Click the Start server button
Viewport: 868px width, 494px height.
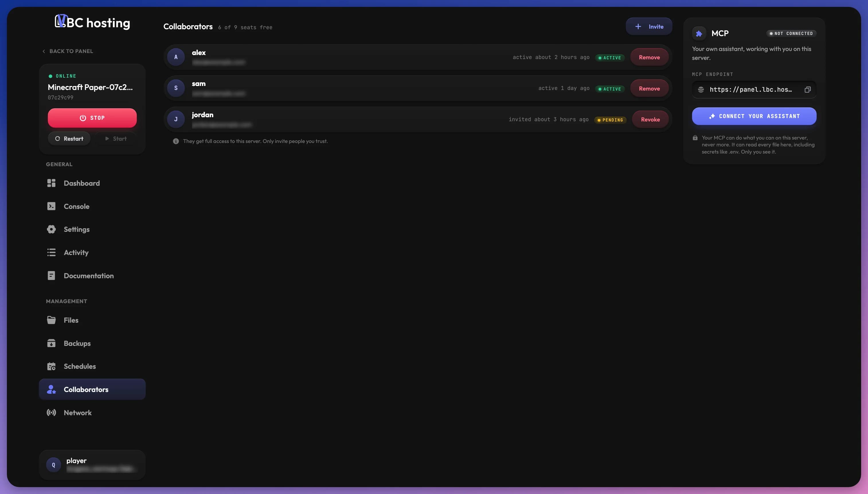click(116, 138)
